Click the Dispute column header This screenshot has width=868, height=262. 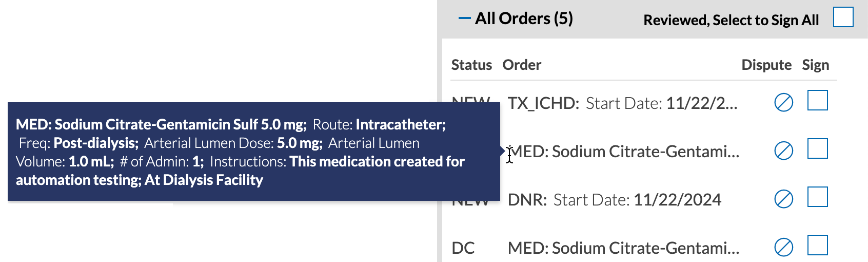click(766, 65)
